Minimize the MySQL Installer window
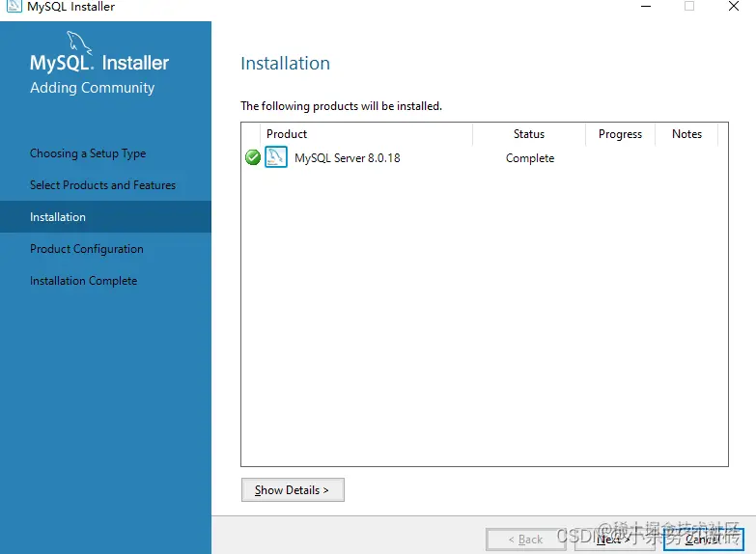756x554 pixels. pos(646,6)
